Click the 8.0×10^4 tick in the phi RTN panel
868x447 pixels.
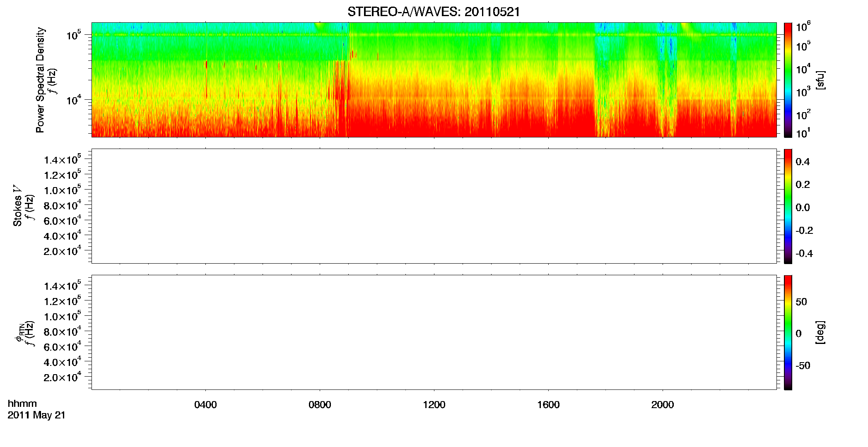point(63,331)
